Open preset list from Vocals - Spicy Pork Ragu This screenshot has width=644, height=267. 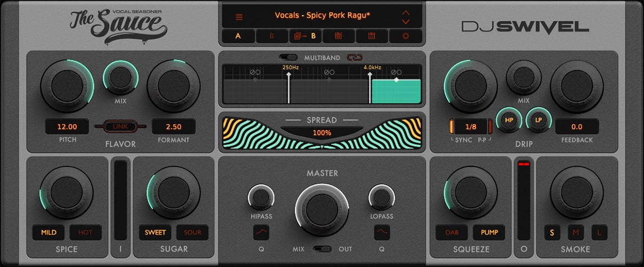[x=323, y=16]
